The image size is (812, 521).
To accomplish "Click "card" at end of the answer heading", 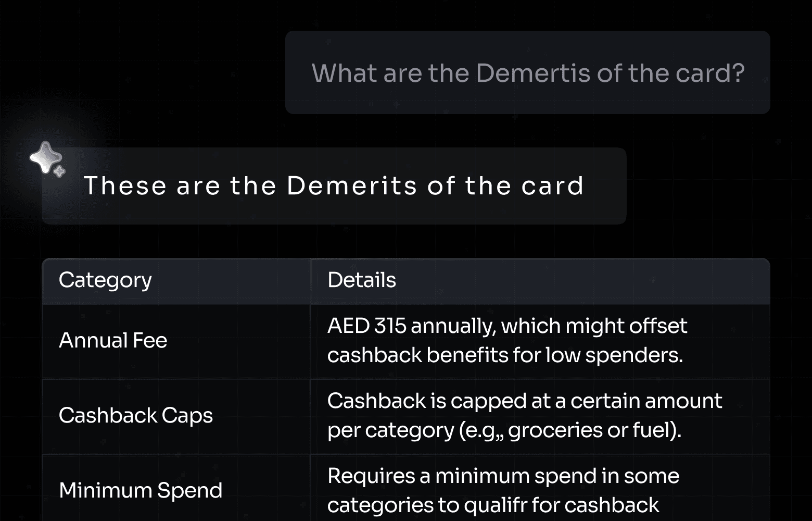I will click(x=553, y=186).
